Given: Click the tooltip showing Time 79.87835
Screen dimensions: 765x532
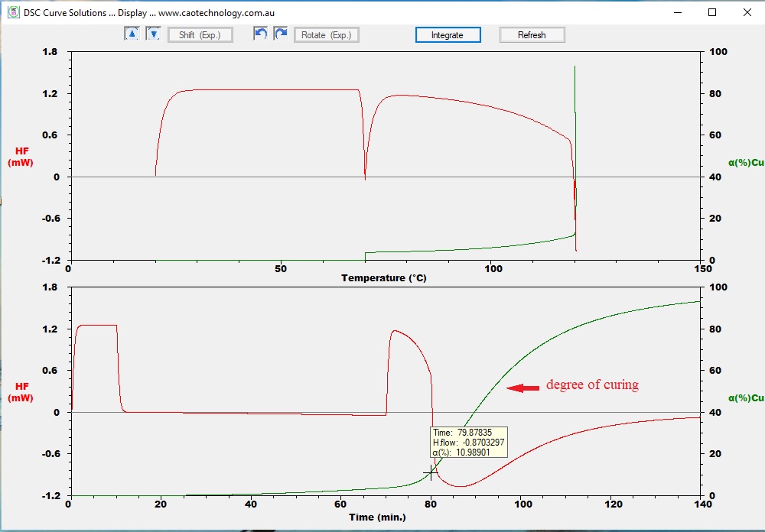Looking at the screenshot, I should point(470,443).
